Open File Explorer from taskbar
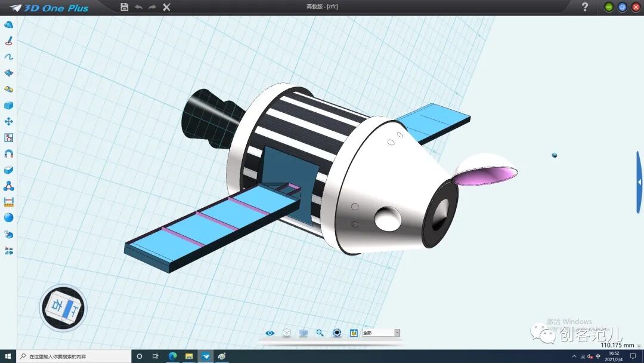Screen dimensions: 644x363 coord(189,356)
